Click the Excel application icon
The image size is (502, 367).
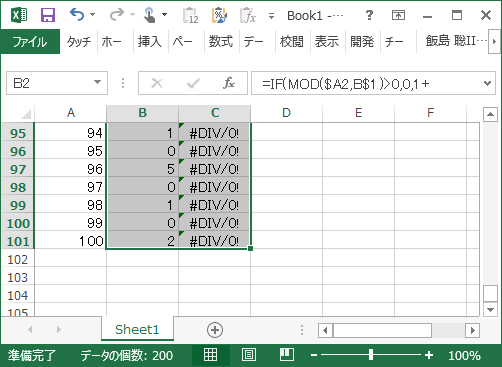(x=19, y=15)
